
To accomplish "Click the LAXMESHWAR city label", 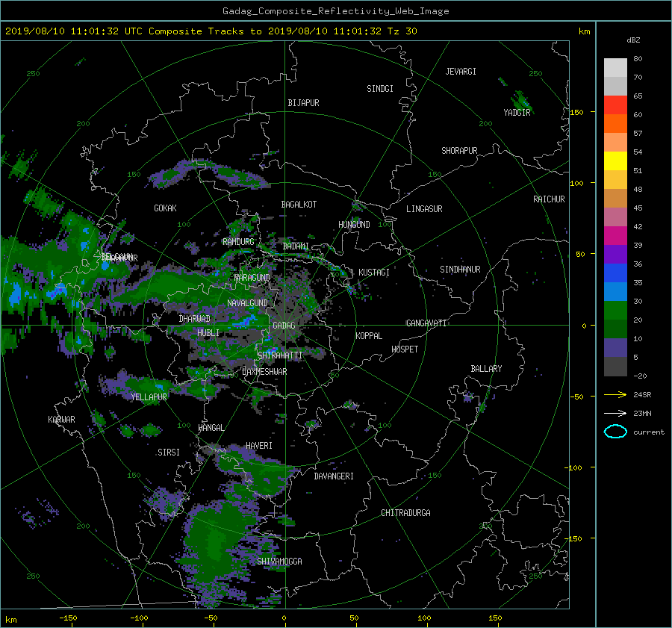I will point(264,372).
